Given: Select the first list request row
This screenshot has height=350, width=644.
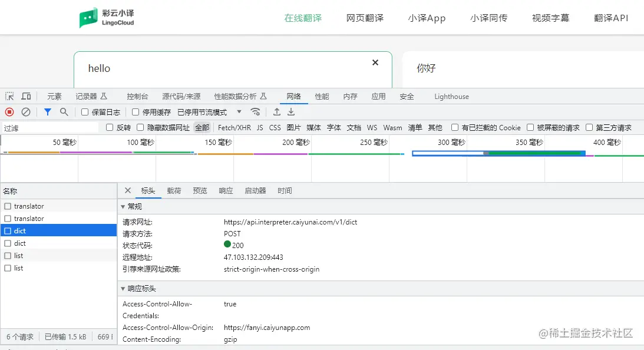Looking at the screenshot, I should pyautogui.click(x=59, y=256).
